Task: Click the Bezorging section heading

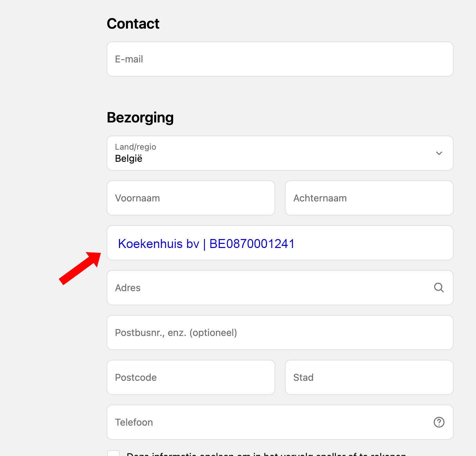Action: tap(140, 118)
